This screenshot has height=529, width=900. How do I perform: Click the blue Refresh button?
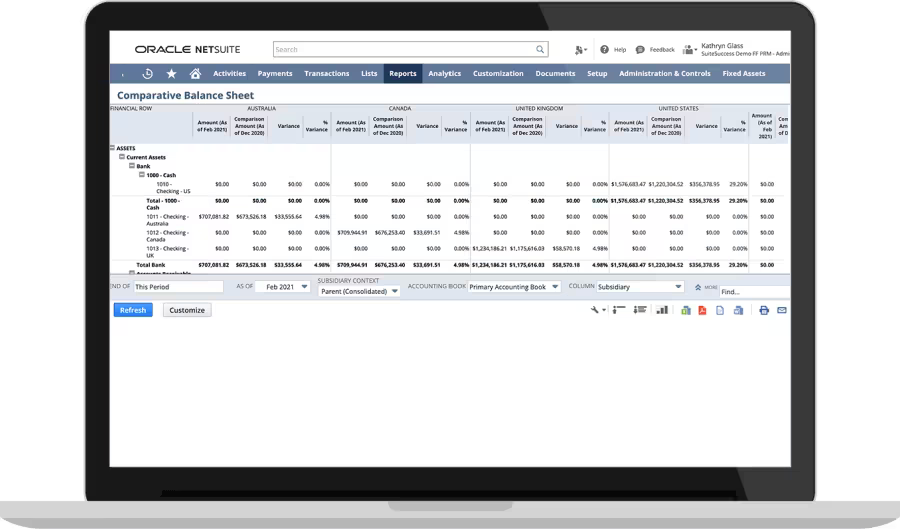[133, 310]
